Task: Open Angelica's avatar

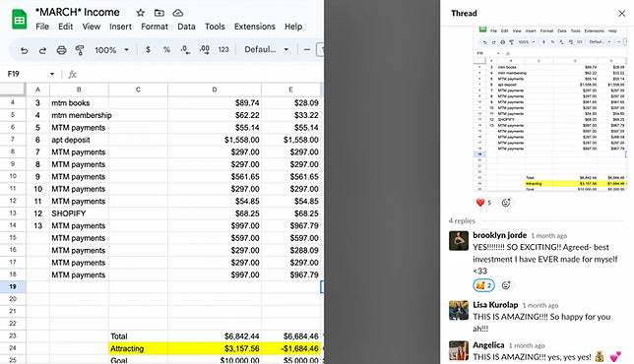Action: click(x=459, y=350)
